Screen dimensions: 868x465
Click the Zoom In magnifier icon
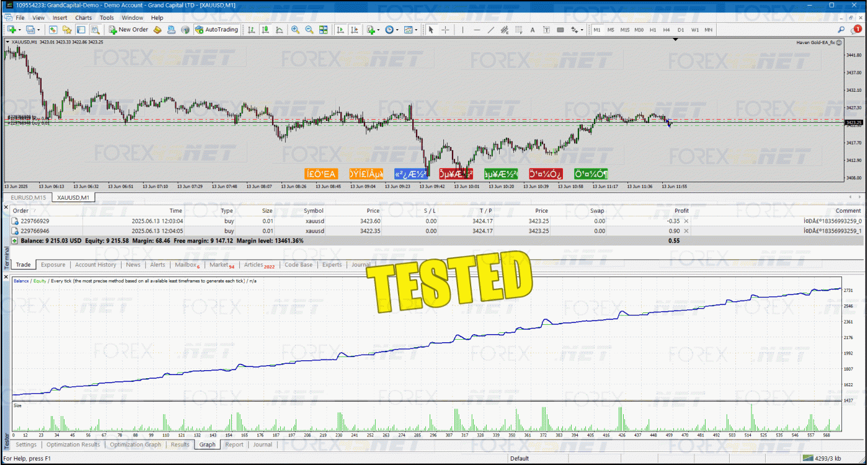point(295,30)
